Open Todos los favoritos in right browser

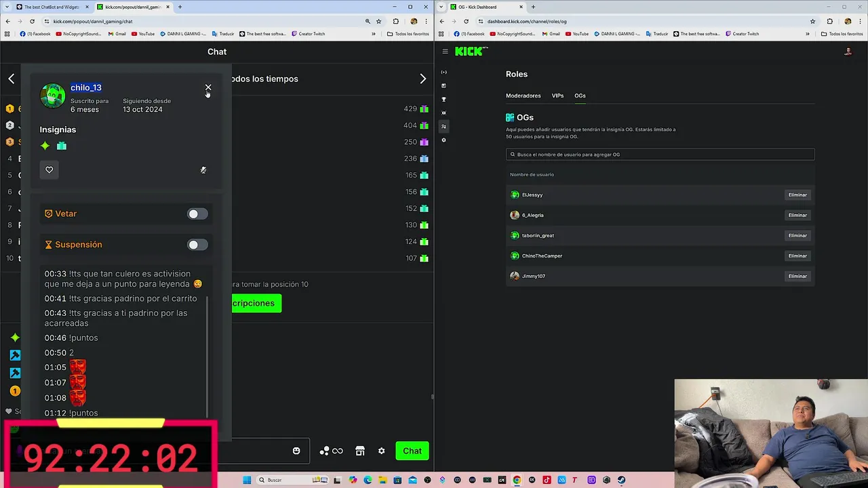coord(842,34)
